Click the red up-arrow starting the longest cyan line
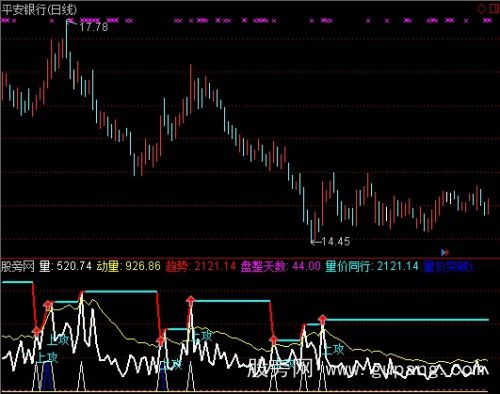The image size is (500, 394). click(x=322, y=320)
